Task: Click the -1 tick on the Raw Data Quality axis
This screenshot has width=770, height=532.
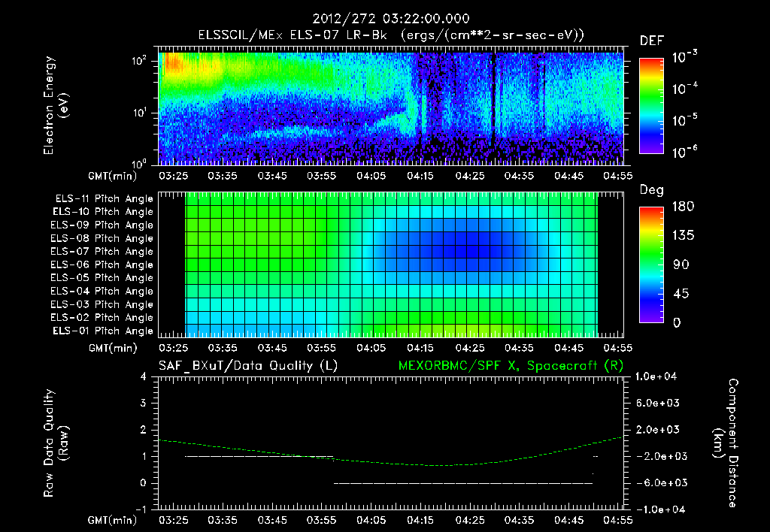Action: [x=141, y=509]
